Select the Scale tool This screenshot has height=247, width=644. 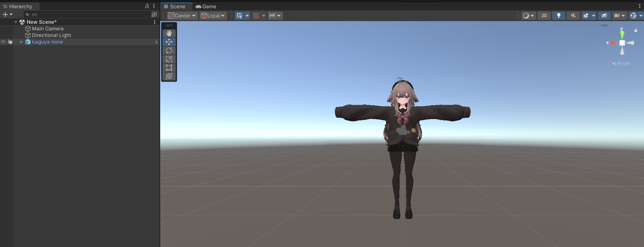coord(169,59)
